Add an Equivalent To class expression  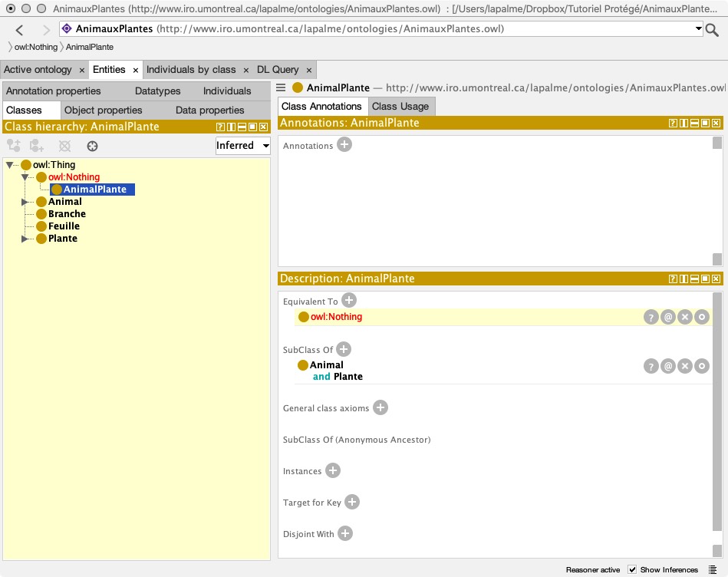point(349,301)
